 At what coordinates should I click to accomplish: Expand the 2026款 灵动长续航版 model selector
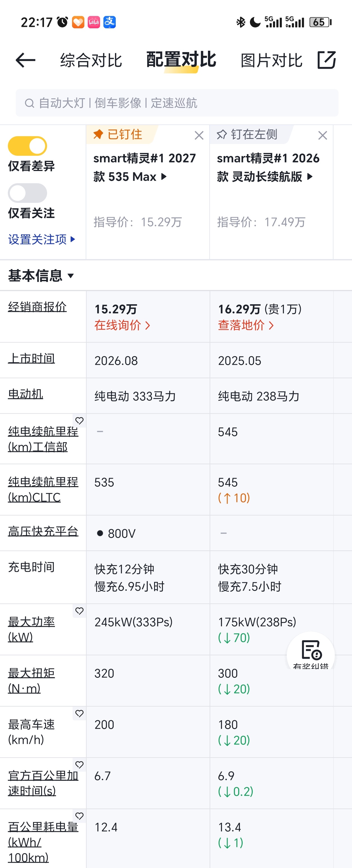tap(268, 167)
